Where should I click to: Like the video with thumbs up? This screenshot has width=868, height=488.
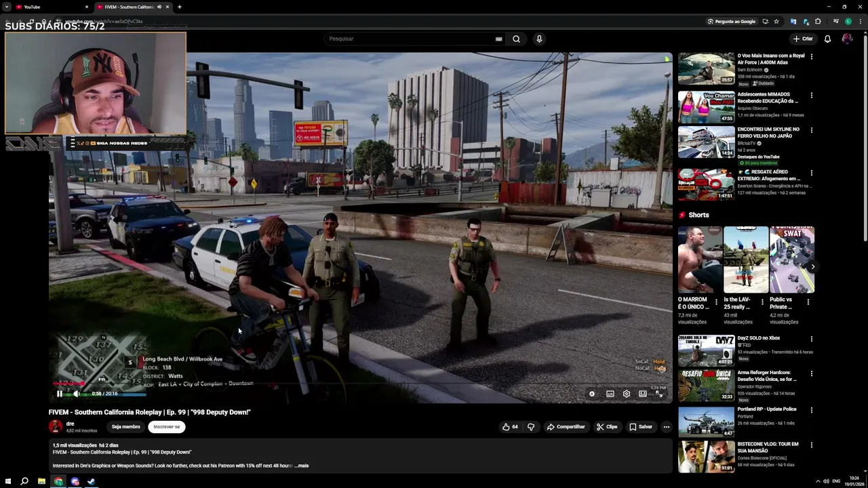click(x=510, y=427)
